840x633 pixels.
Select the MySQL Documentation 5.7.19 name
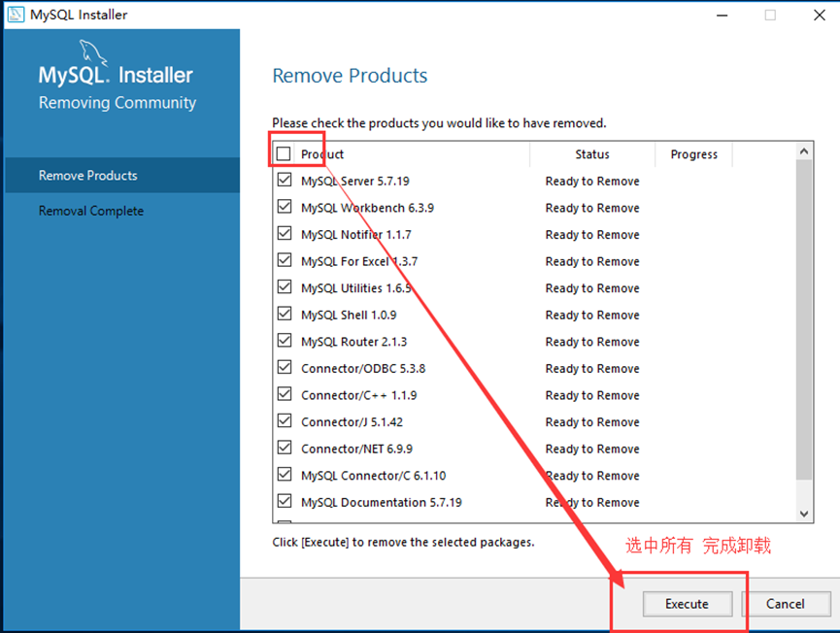pos(382,503)
